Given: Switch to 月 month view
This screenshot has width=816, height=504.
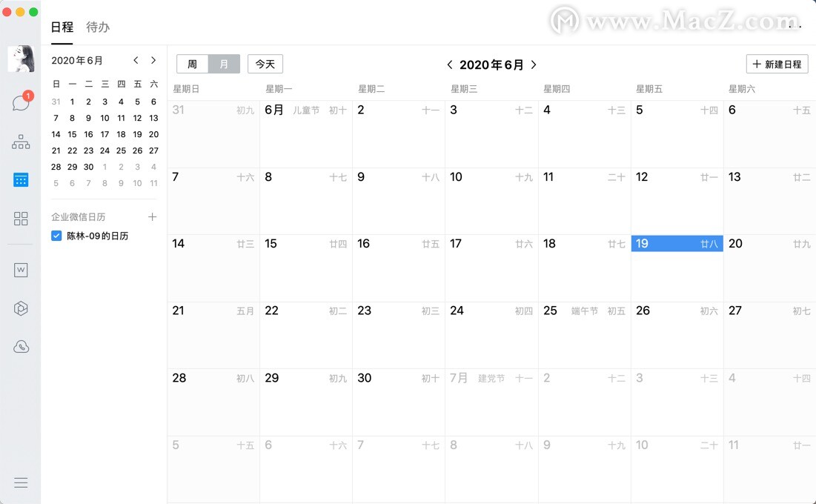Looking at the screenshot, I should click(x=224, y=64).
